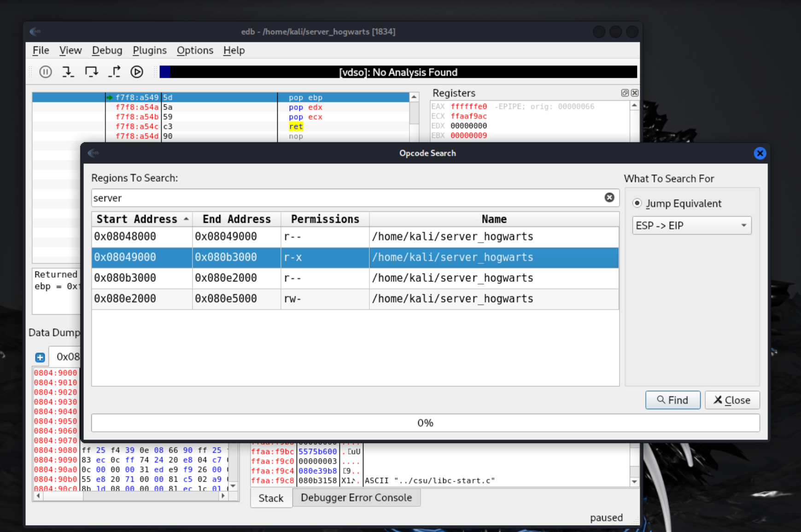Select the 'pop ebp' disassembly line

(221, 98)
